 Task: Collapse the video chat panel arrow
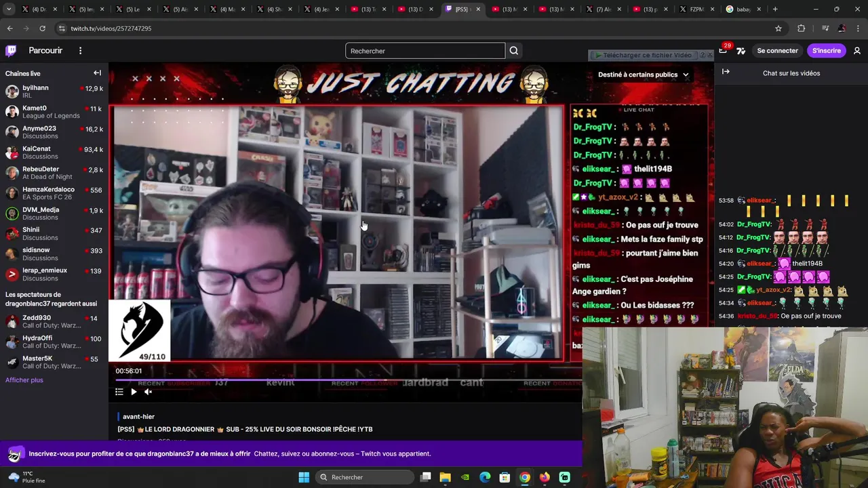[x=726, y=72]
